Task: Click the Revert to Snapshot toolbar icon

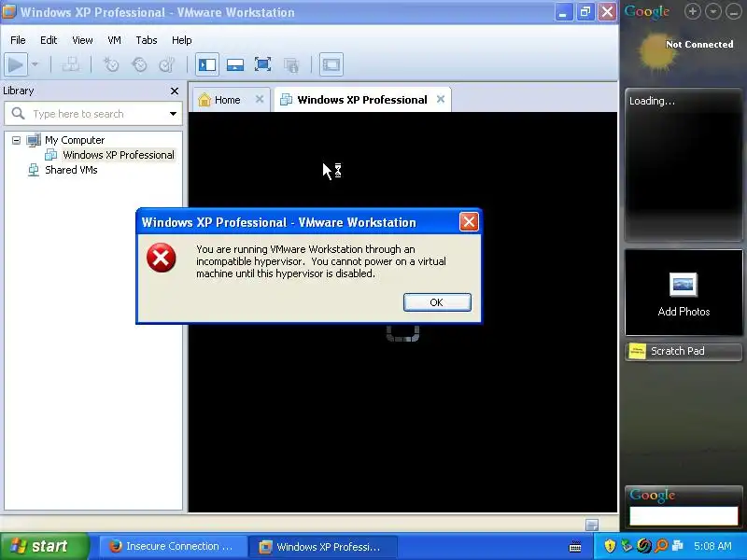Action: (x=139, y=64)
